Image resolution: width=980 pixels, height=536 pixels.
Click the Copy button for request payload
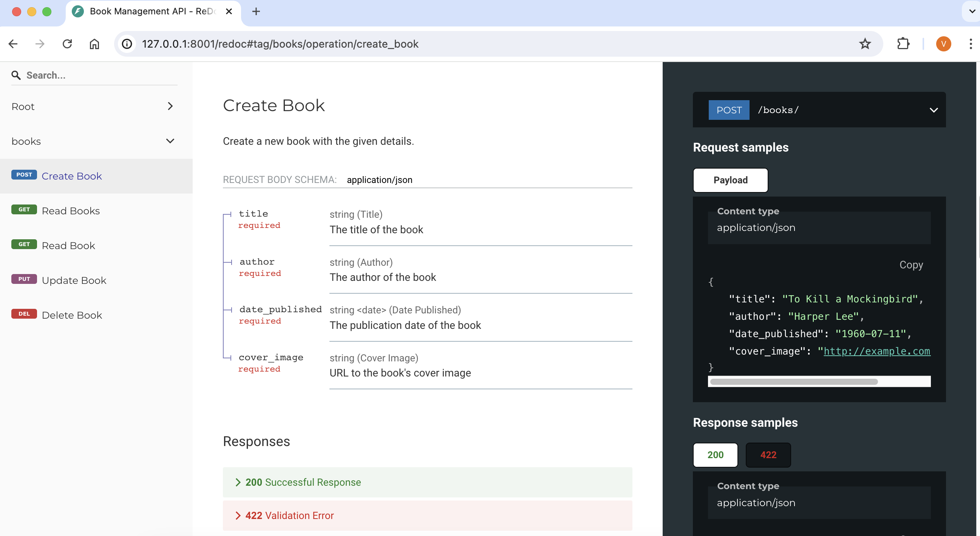911,265
